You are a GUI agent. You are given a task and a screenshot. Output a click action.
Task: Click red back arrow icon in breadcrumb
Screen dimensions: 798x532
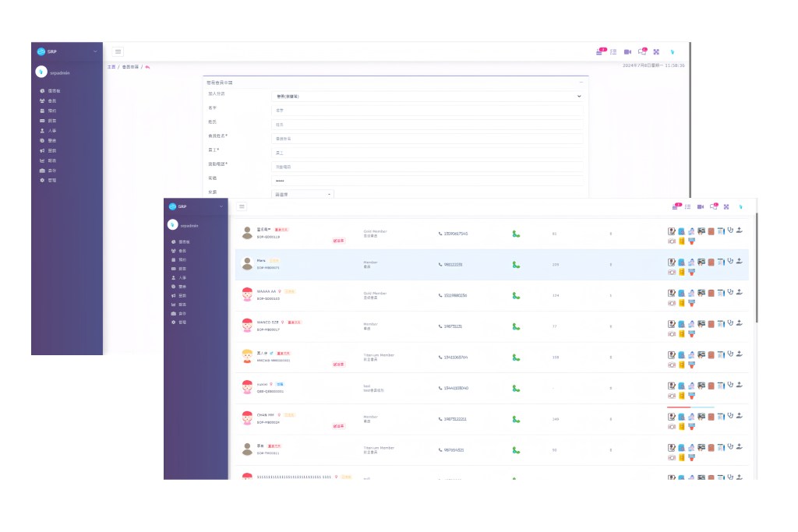pyautogui.click(x=147, y=67)
